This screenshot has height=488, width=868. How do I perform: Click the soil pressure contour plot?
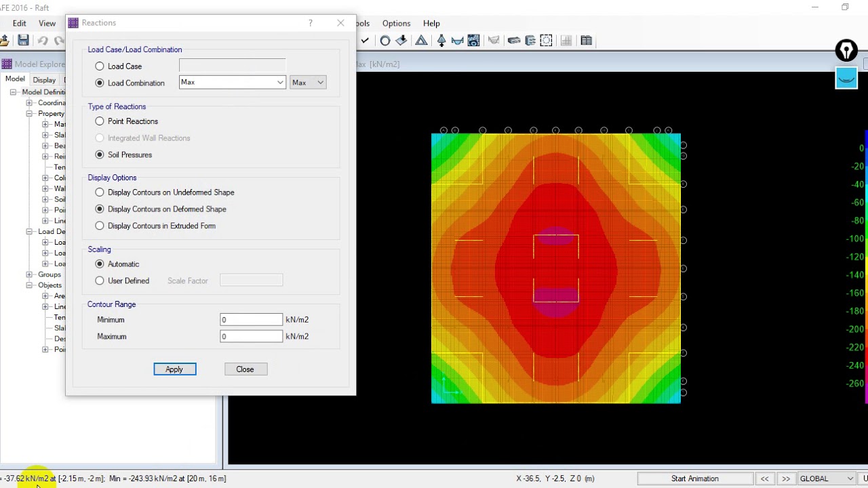pos(556,268)
